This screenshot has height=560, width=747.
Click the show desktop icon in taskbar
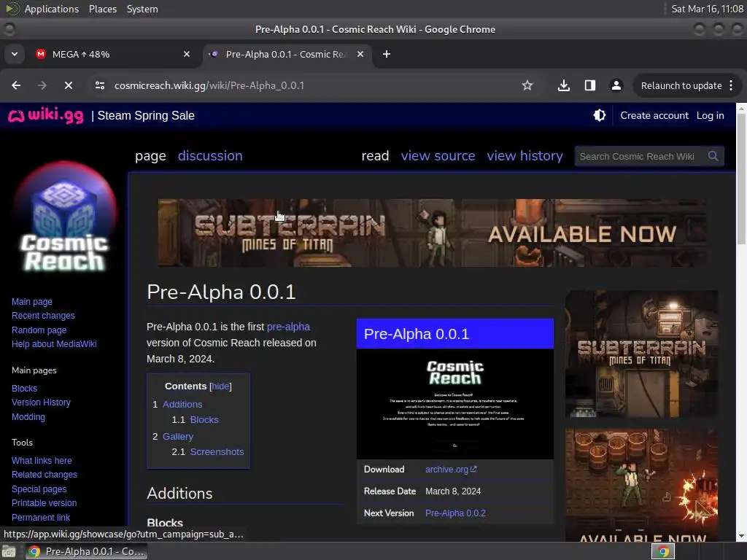(x=9, y=551)
